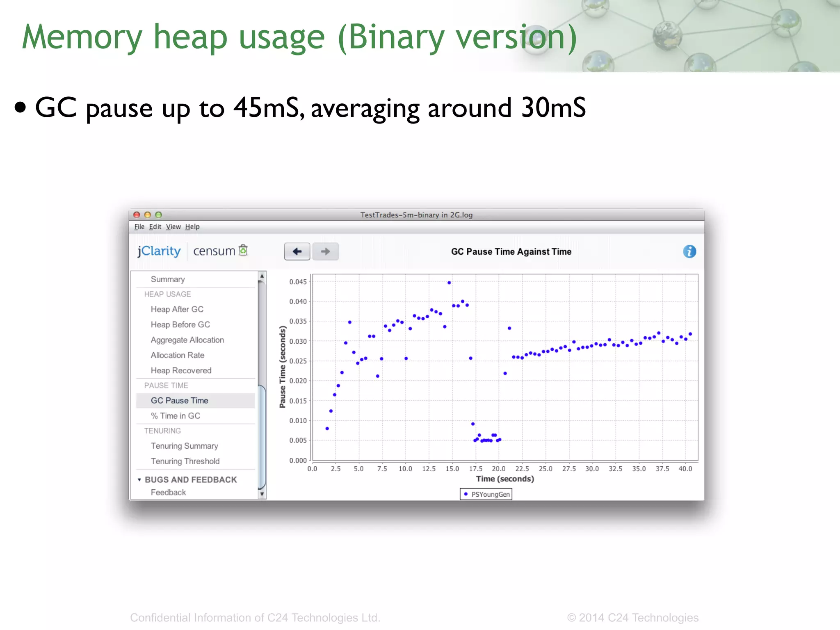Viewport: 840px width, 630px height.
Task: Open the Help menu
Action: [192, 227]
